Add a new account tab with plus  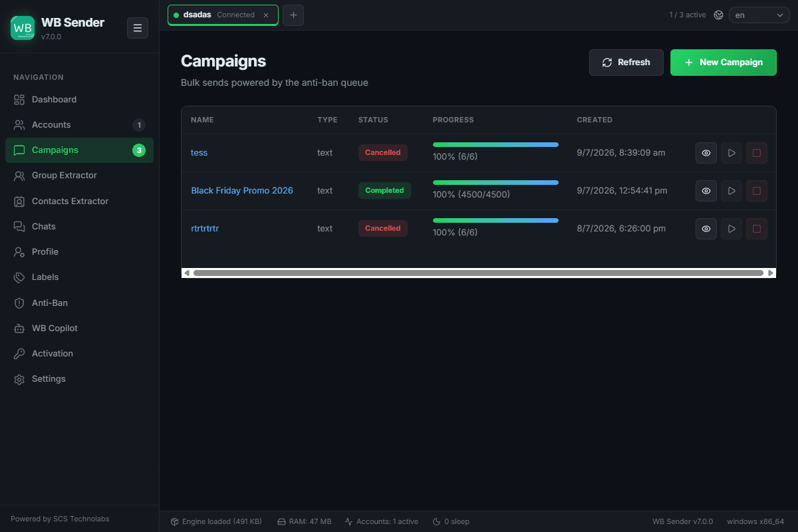(293, 15)
